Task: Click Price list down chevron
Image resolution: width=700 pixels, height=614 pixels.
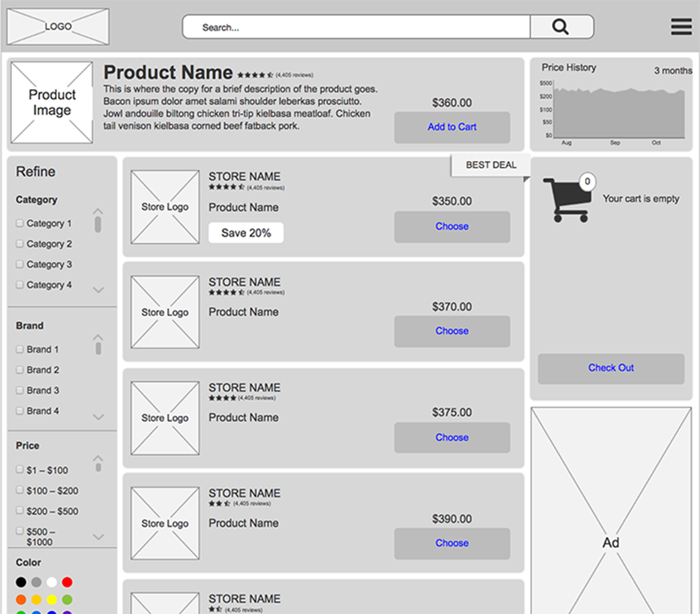Action: click(98, 537)
